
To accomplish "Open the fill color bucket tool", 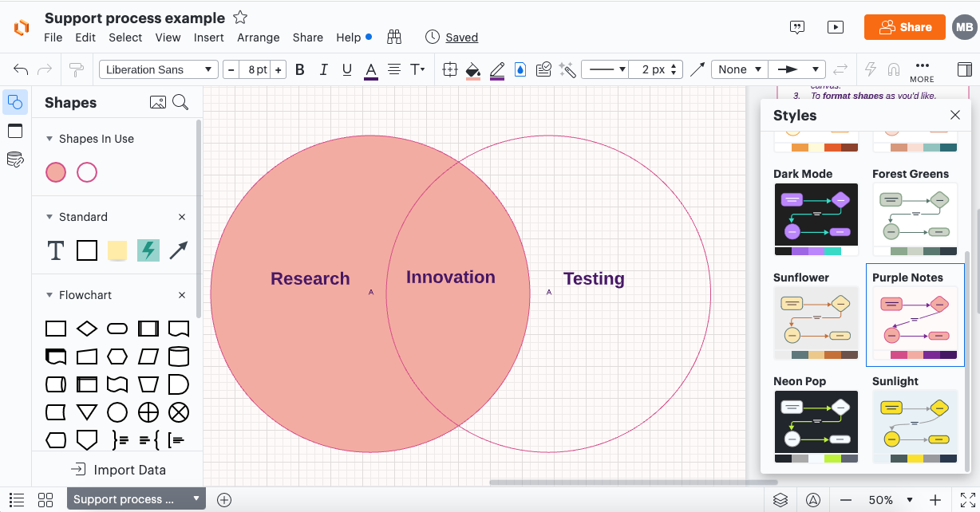I will pyautogui.click(x=472, y=69).
